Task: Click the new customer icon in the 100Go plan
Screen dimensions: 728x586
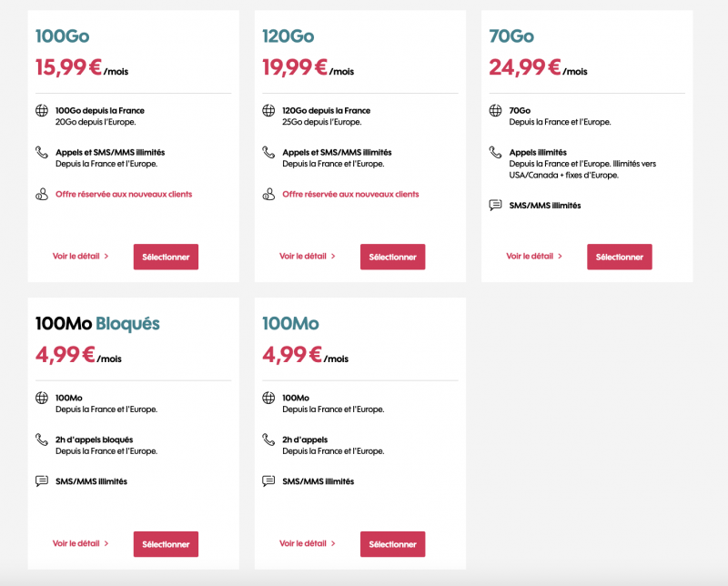Action: click(41, 194)
